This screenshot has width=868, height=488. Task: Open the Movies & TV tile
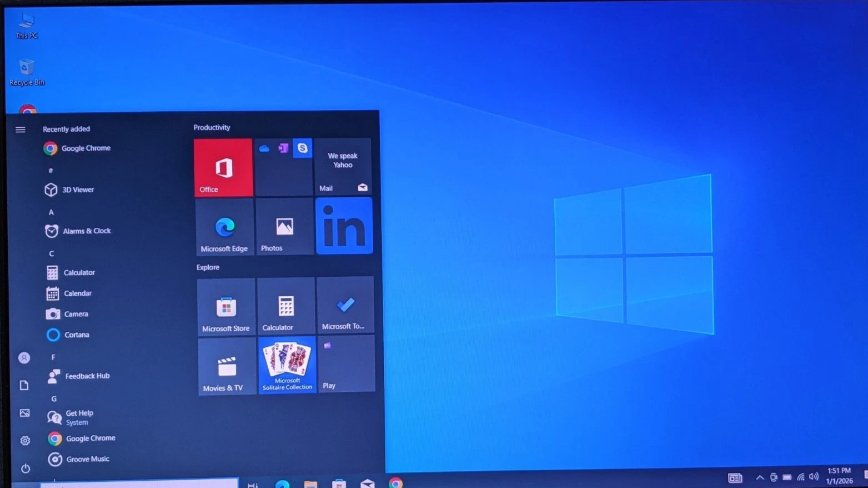click(227, 366)
